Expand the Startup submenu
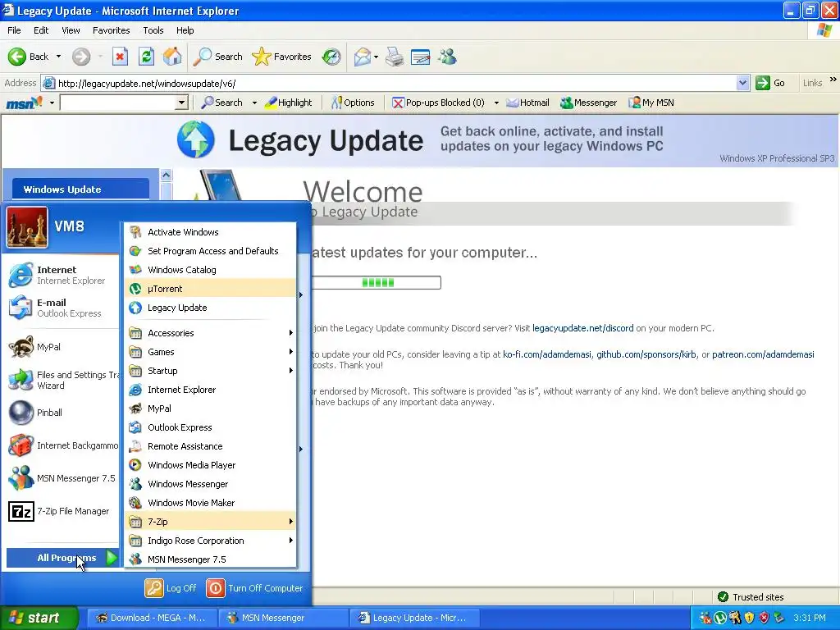This screenshot has width=840, height=630. [x=210, y=371]
